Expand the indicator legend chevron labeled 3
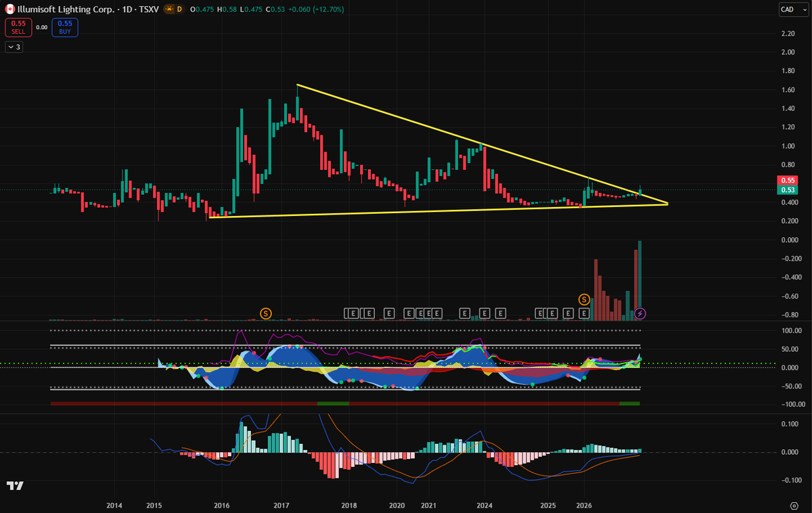Image resolution: width=812 pixels, height=513 pixels. pyautogui.click(x=14, y=47)
